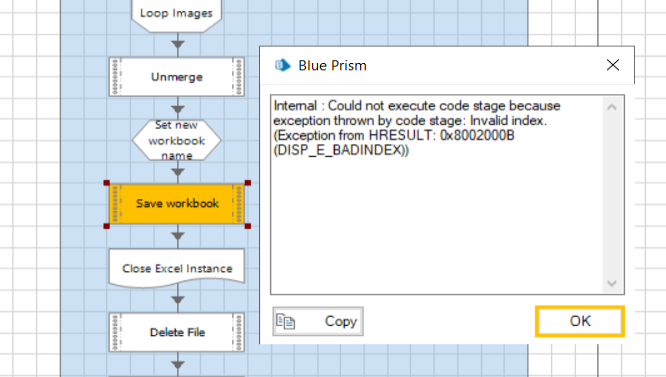Click the copy pages icon on Copy button

pos(285,321)
